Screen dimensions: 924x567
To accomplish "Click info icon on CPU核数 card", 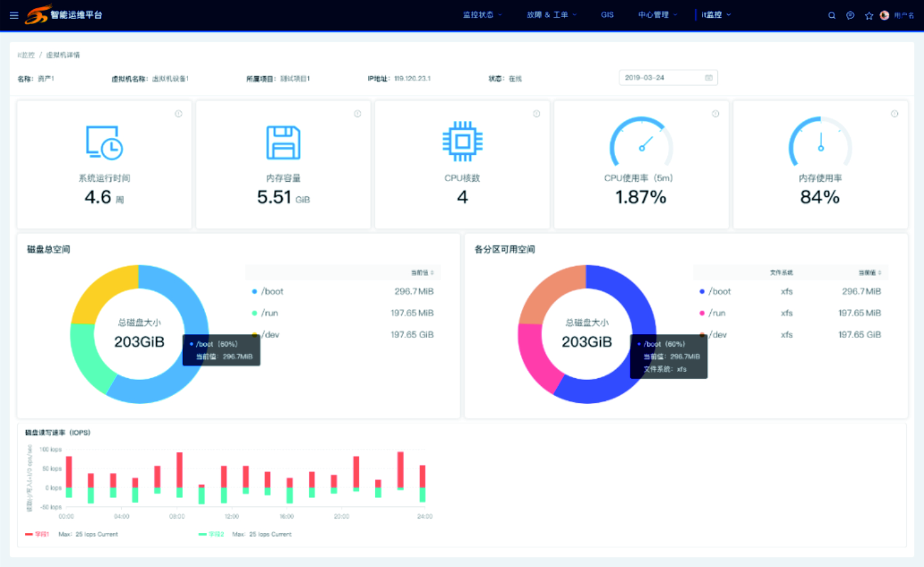I will 536,114.
